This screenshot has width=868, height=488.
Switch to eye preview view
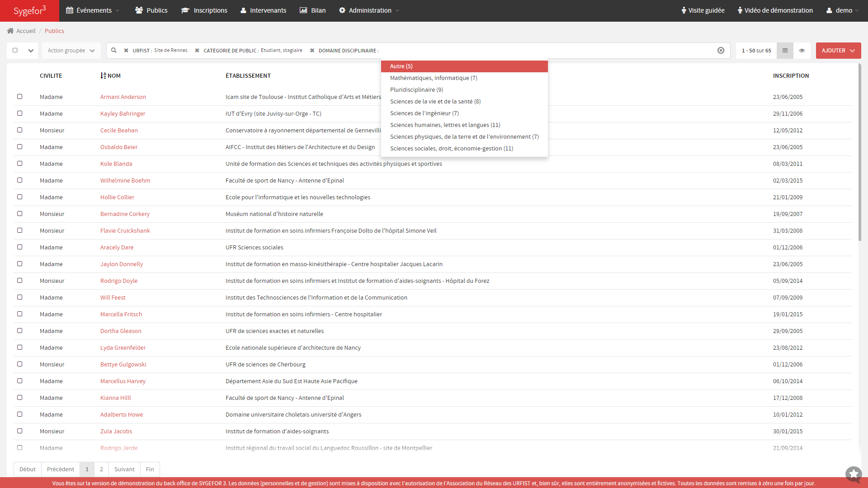[802, 51]
